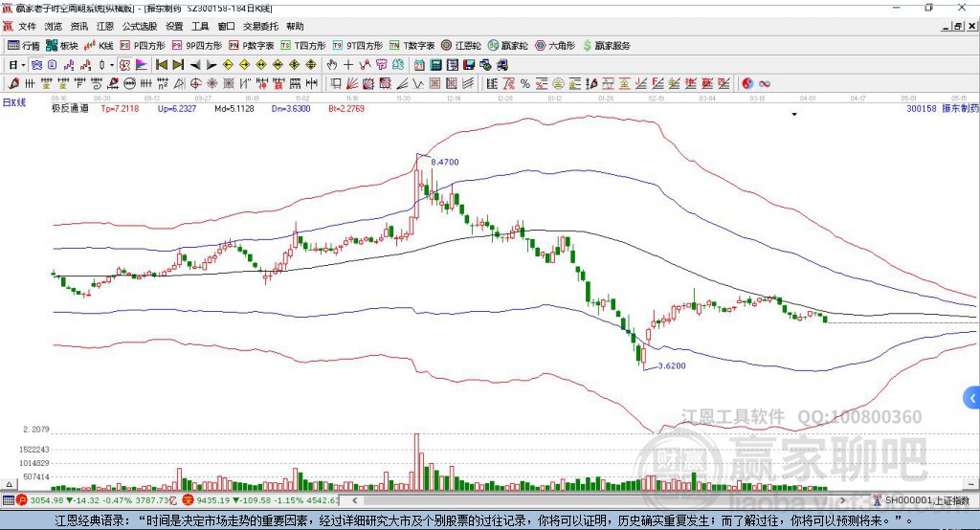Select the zigzag wave line tool
The width and height of the screenshot is (980, 530).
point(419,84)
